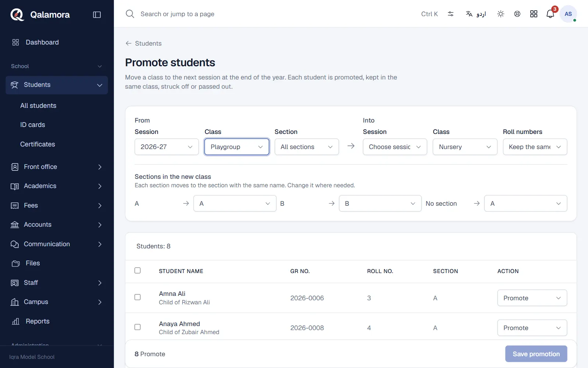Open the help lifebuoy icon
The image size is (588, 368).
click(517, 14)
